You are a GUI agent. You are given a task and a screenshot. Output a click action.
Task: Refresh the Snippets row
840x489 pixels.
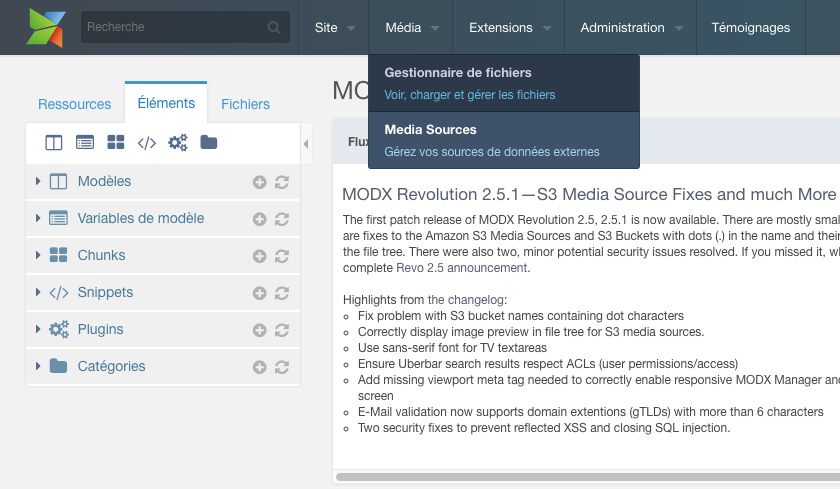click(x=282, y=293)
